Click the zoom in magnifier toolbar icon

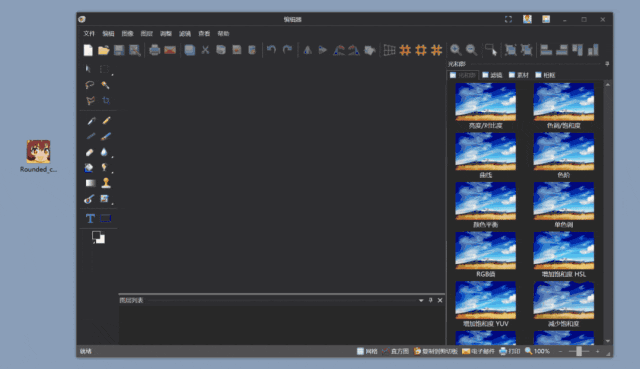(456, 50)
